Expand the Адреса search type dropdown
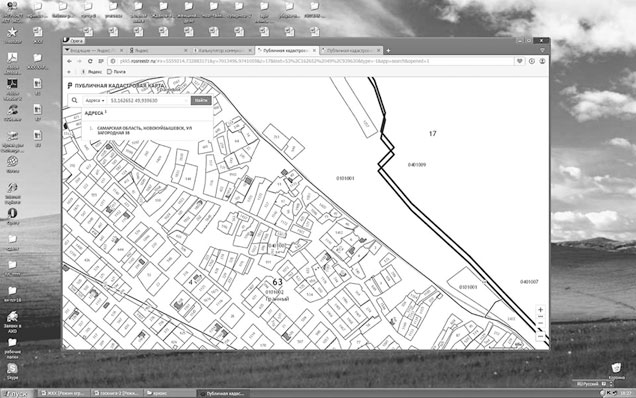 click(x=95, y=100)
